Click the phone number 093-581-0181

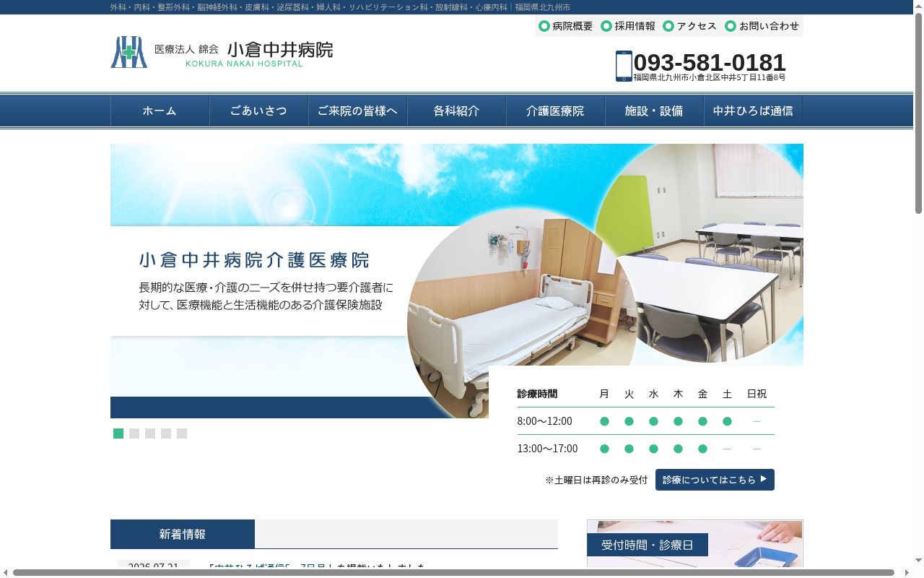(710, 62)
